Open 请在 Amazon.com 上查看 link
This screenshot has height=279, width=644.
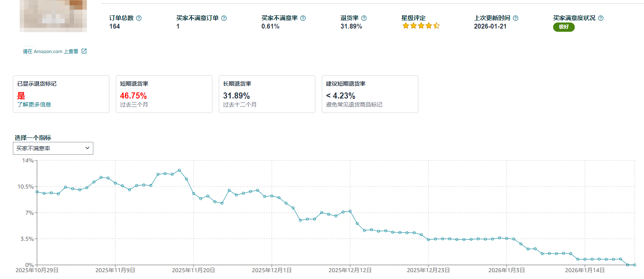click(50, 51)
